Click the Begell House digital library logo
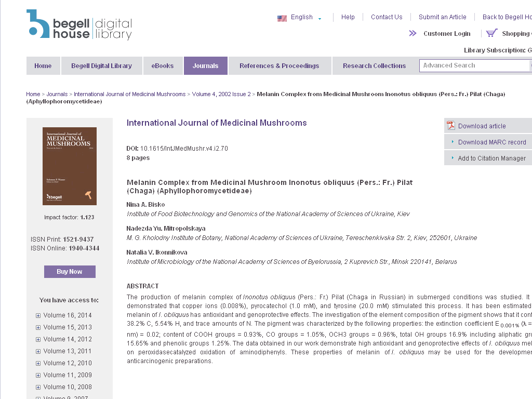The height and width of the screenshot is (399, 532). [x=79, y=25]
